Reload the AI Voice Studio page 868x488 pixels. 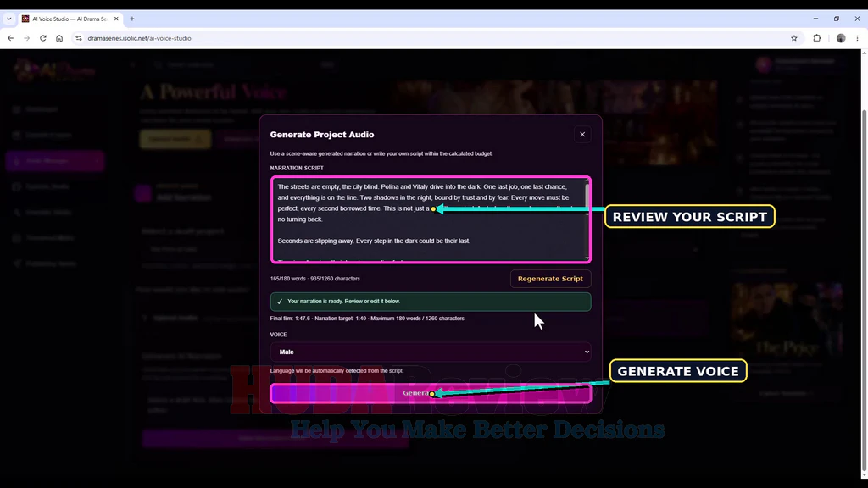click(43, 38)
